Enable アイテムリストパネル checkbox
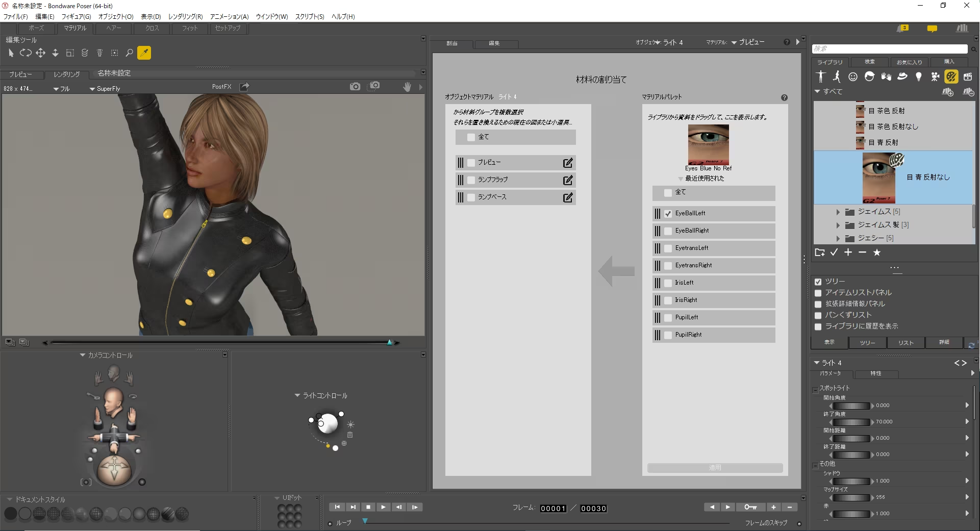The image size is (980, 531). pyautogui.click(x=818, y=293)
